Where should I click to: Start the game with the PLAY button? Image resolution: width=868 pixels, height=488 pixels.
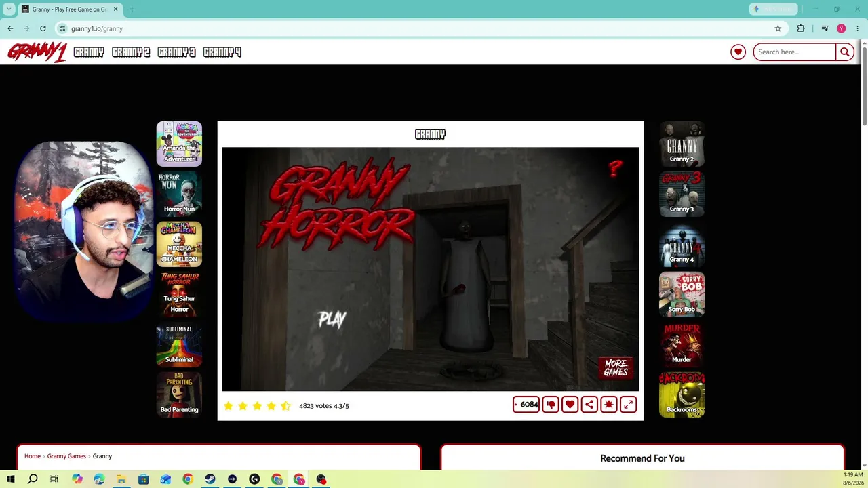click(332, 319)
